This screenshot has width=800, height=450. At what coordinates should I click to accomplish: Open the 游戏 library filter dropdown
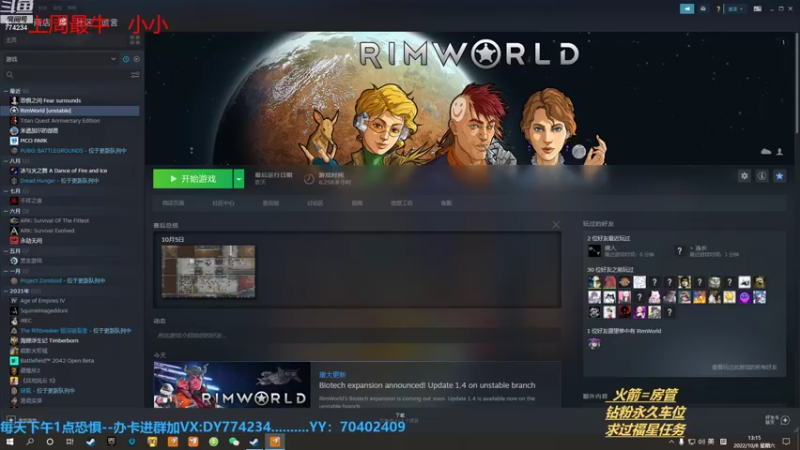[60, 59]
